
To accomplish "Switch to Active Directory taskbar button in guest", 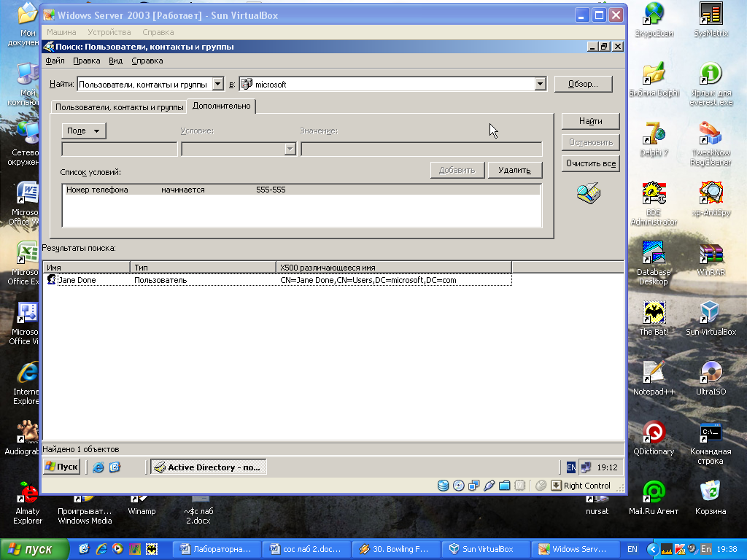I will click(x=208, y=467).
